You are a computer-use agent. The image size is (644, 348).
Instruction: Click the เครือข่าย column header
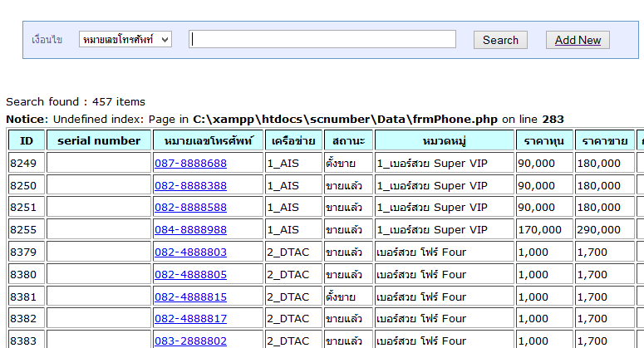point(293,140)
